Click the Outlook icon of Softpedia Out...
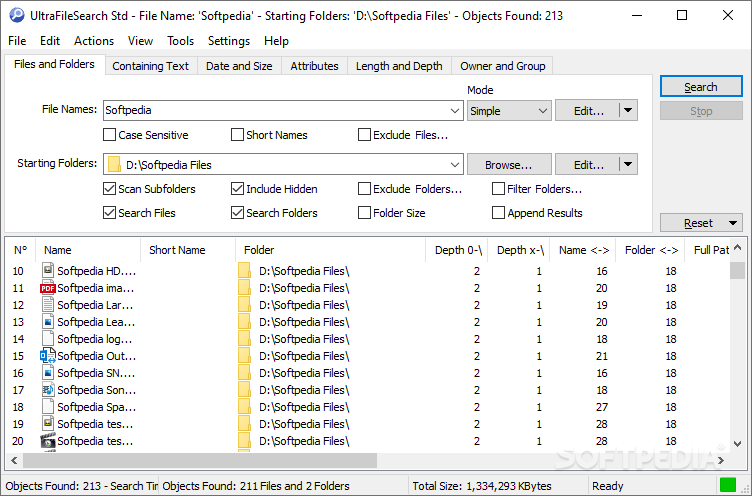This screenshot has height=496, width=752. click(x=47, y=355)
